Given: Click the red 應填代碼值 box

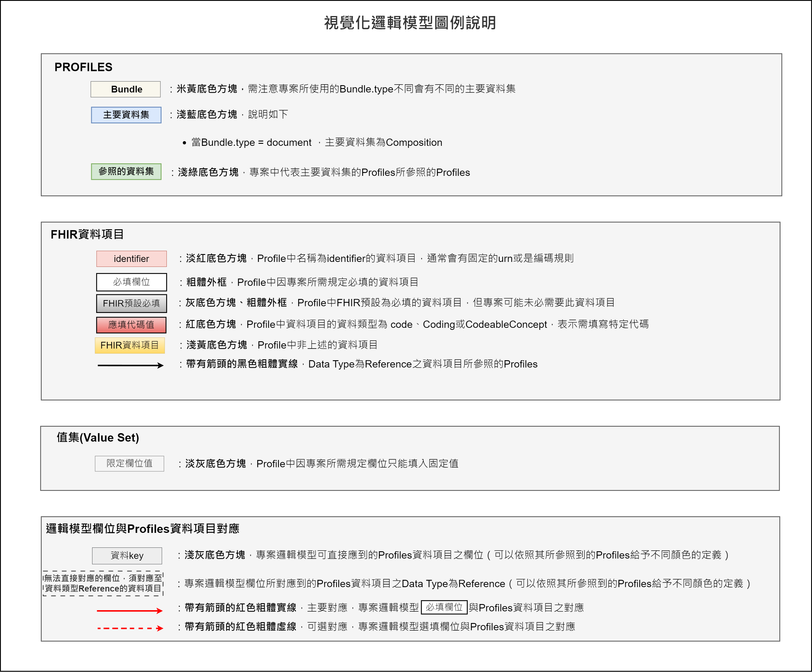Looking at the screenshot, I should coord(131,325).
